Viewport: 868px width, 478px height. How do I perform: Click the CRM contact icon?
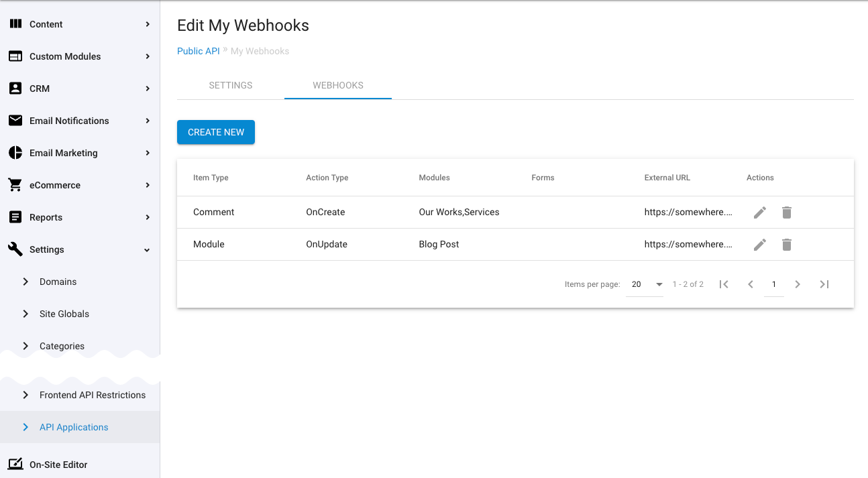(15, 88)
